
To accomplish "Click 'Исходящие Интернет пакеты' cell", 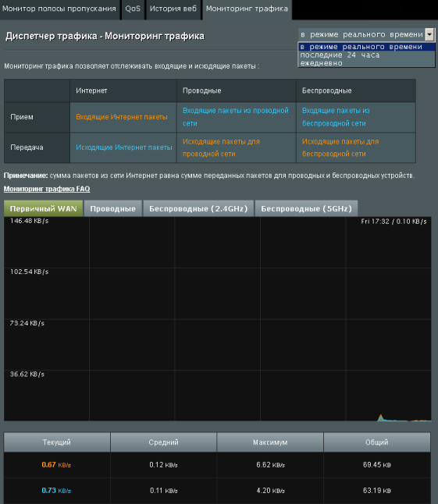I will 124,147.
